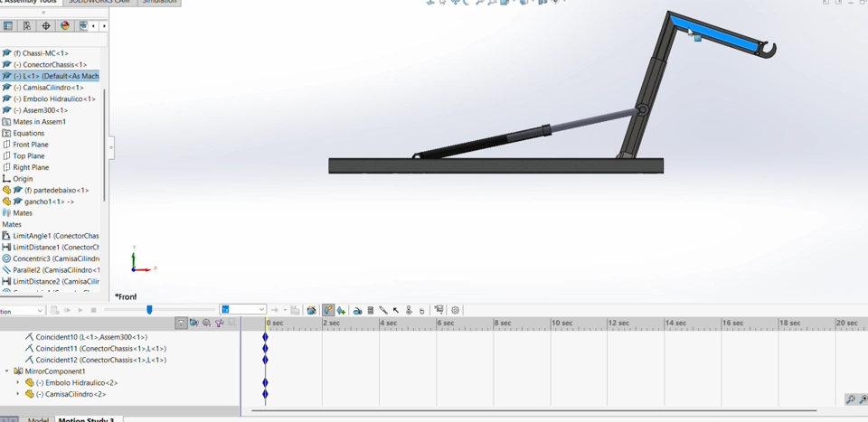Select L<1> component in feature tree
The width and height of the screenshot is (868, 422).
pyautogui.click(x=50, y=76)
